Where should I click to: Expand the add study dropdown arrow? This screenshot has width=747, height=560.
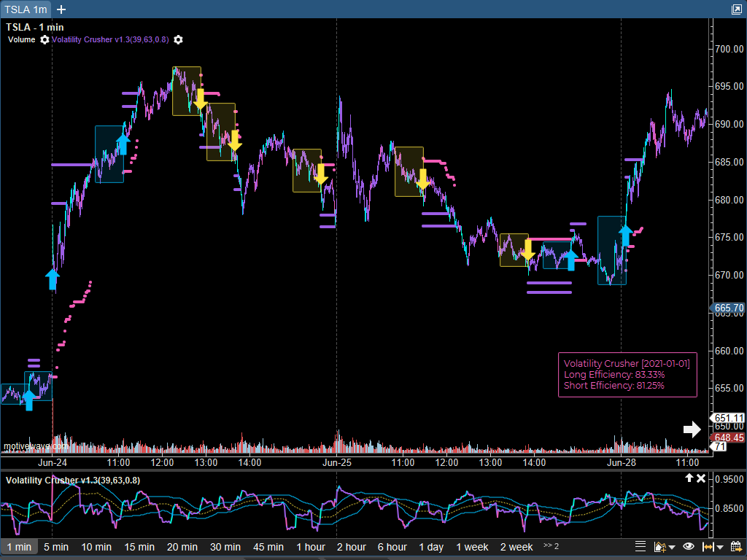(672, 548)
